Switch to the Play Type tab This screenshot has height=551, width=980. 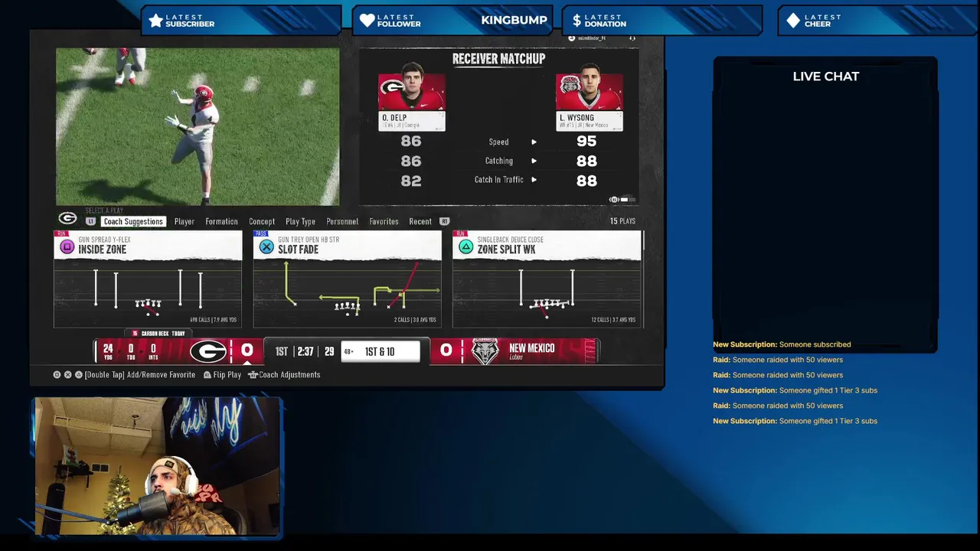click(x=300, y=221)
